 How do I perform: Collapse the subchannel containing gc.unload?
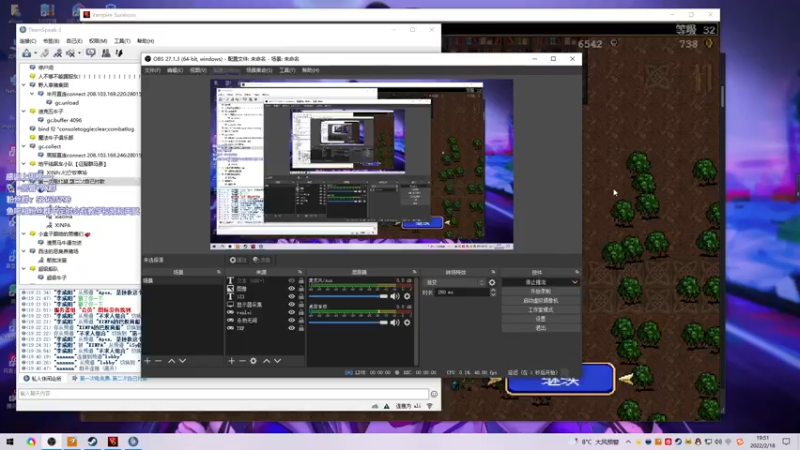pyautogui.click(x=32, y=94)
